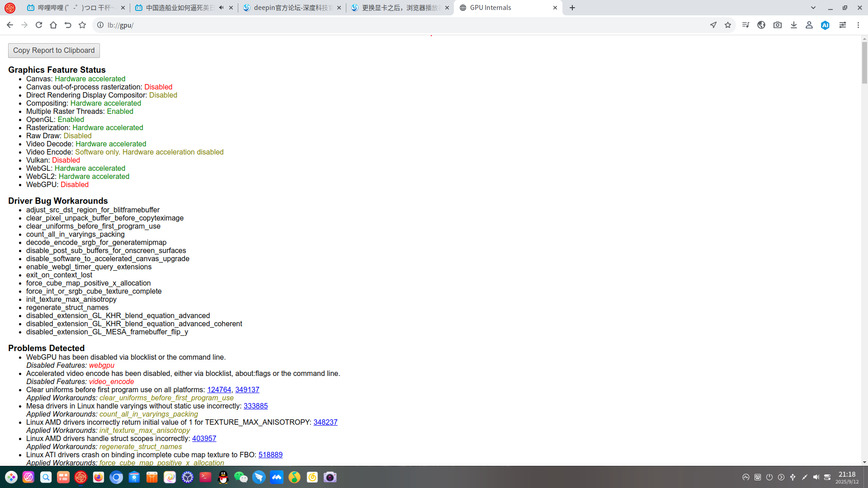Open a new tab with the plus button
Image resolution: width=868 pixels, height=488 pixels.
pyautogui.click(x=572, y=8)
